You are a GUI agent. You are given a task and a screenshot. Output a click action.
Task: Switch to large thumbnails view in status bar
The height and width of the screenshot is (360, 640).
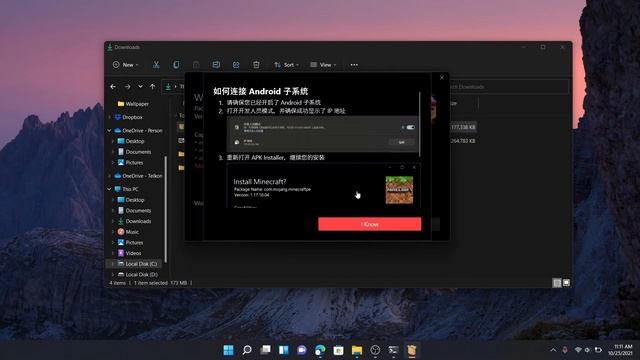tap(566, 283)
